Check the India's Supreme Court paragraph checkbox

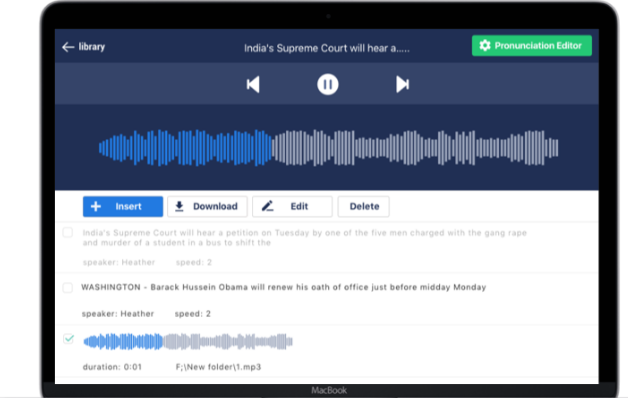pos(68,233)
